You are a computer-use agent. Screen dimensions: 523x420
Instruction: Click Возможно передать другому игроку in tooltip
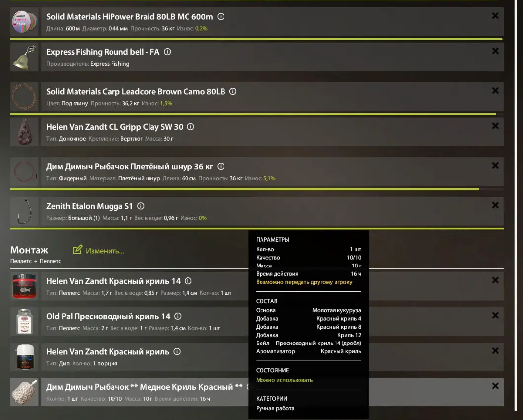(x=304, y=282)
